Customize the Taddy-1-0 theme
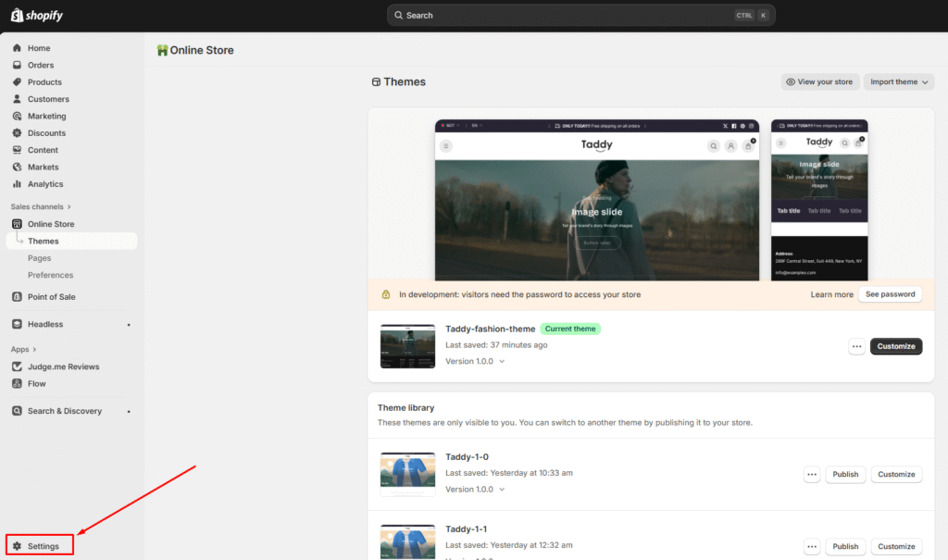948x560 pixels. point(896,474)
